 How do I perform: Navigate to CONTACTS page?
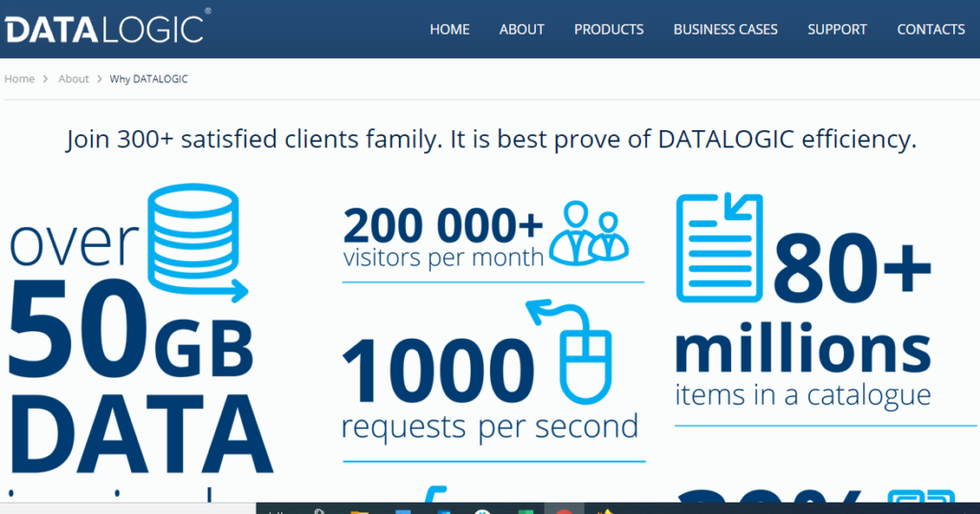coord(930,30)
